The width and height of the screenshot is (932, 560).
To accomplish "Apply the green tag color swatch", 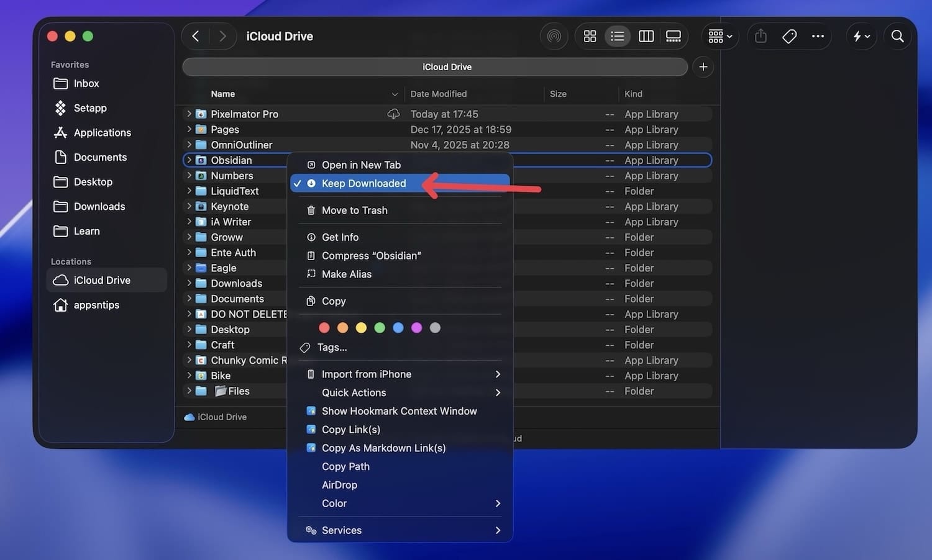I will tap(380, 327).
